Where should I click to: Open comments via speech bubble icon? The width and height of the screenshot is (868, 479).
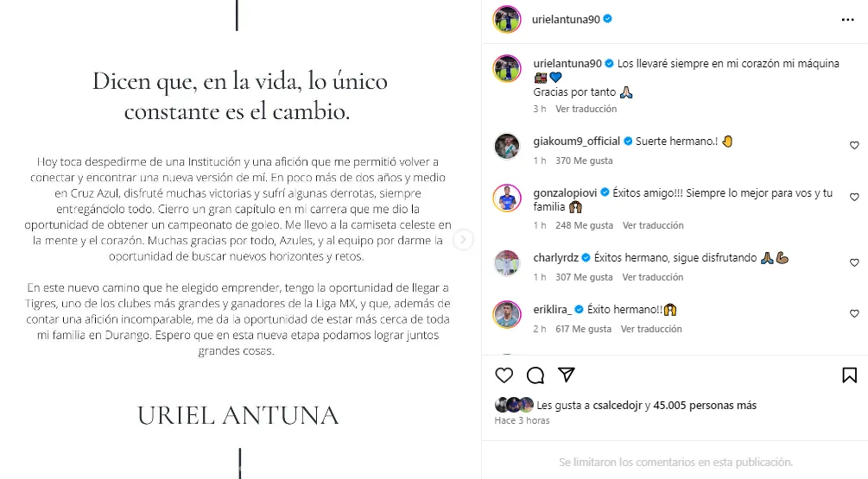pyautogui.click(x=535, y=375)
